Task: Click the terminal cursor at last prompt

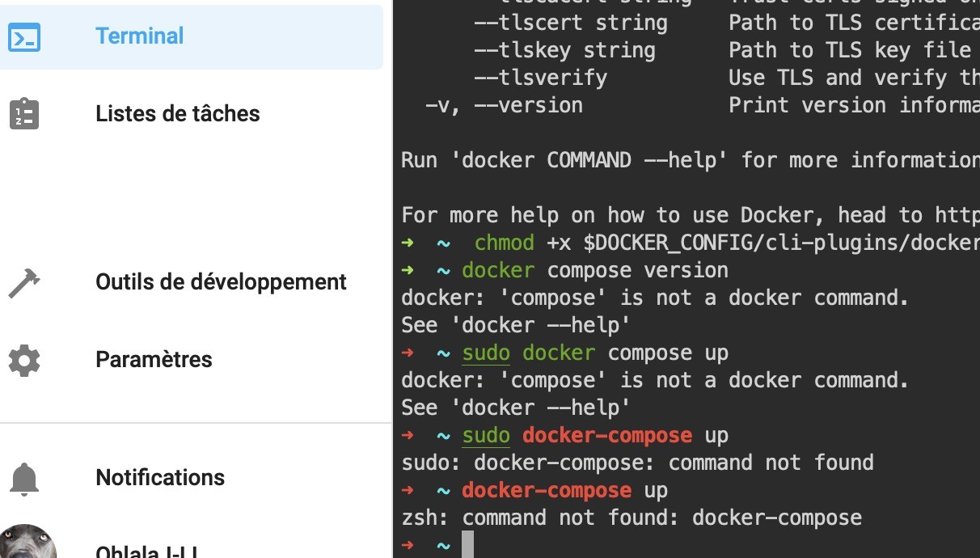Action: 467,545
